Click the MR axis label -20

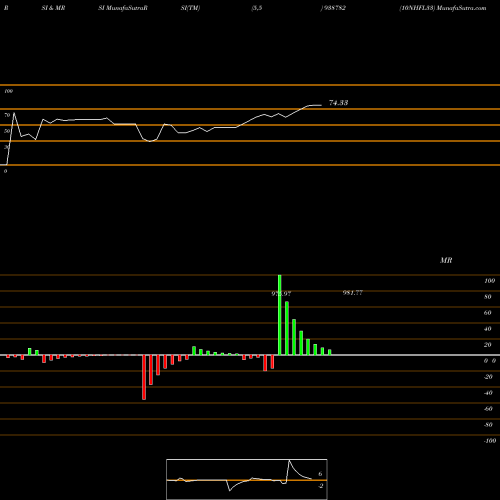(x=488, y=377)
